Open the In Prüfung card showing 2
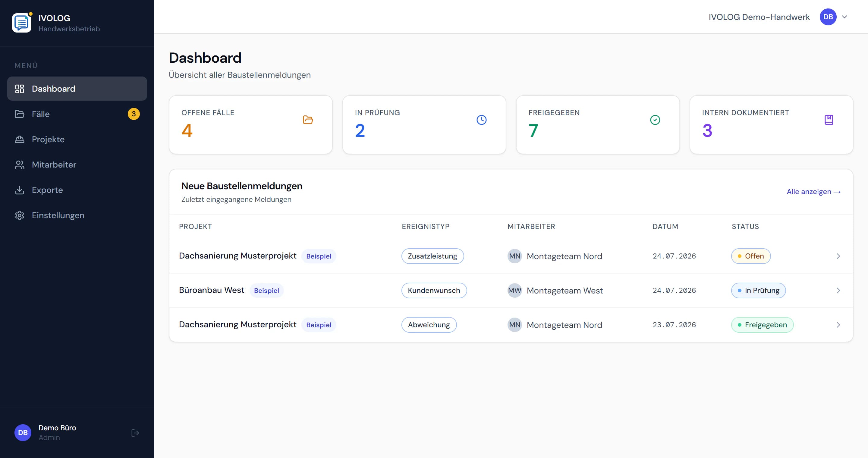868x458 pixels. tap(424, 125)
